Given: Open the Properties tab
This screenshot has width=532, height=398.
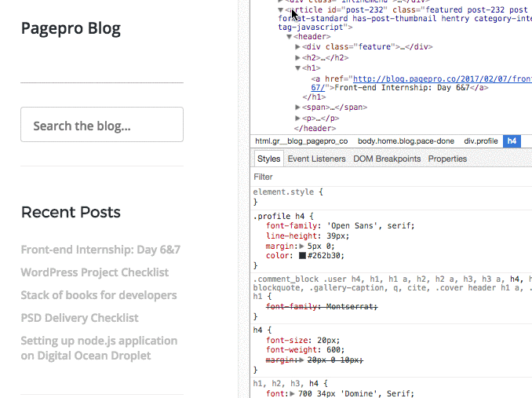Looking at the screenshot, I should tap(447, 159).
